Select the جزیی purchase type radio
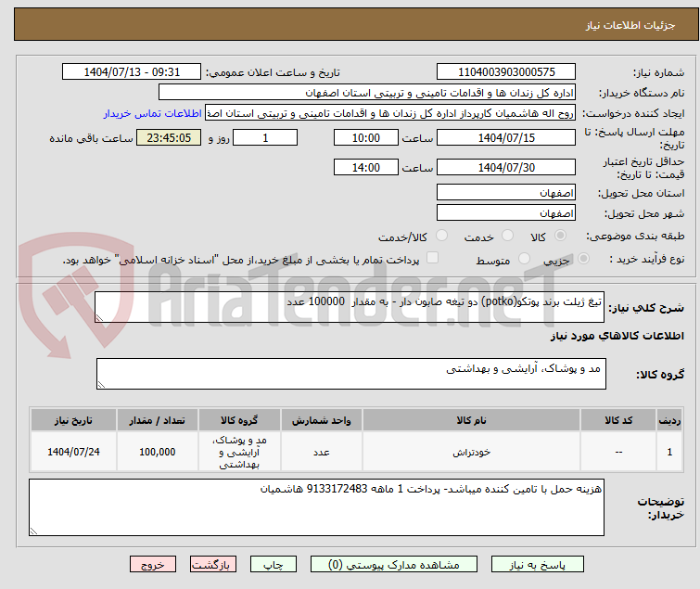The image size is (700, 589). tap(583, 259)
